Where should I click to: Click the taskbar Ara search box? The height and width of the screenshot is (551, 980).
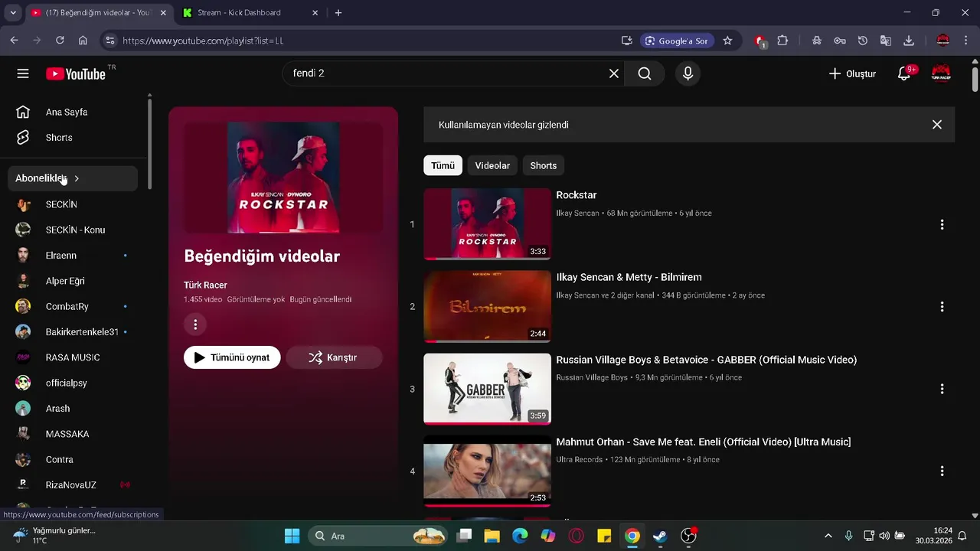click(379, 536)
